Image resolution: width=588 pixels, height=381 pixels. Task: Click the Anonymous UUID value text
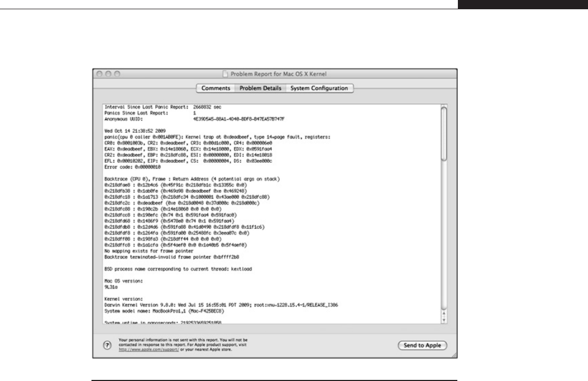tap(238, 119)
